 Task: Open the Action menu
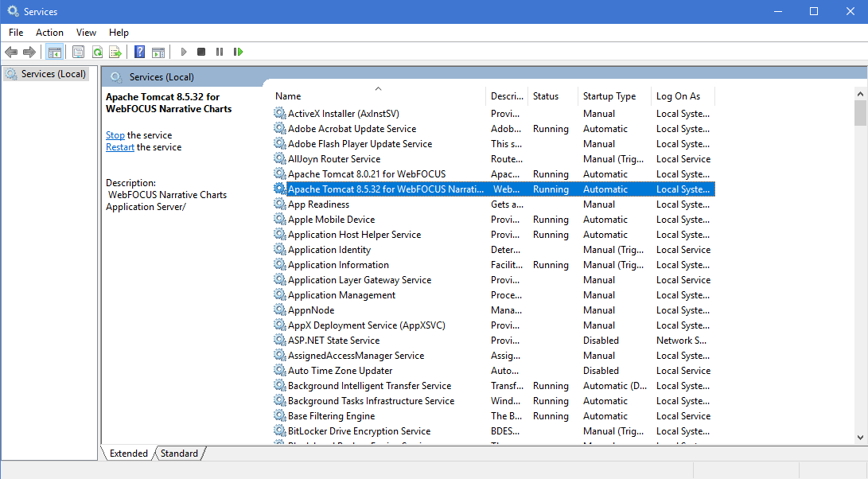pyautogui.click(x=50, y=33)
